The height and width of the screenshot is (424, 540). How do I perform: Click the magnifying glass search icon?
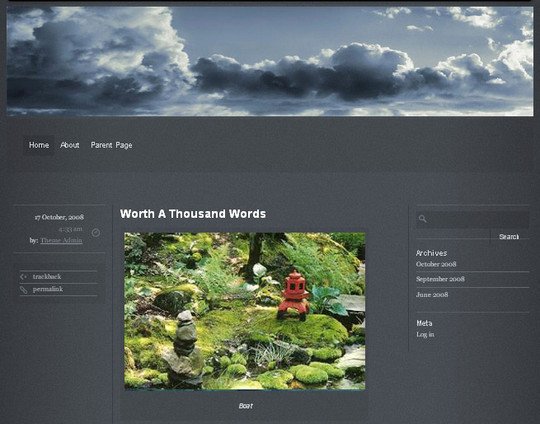(423, 219)
